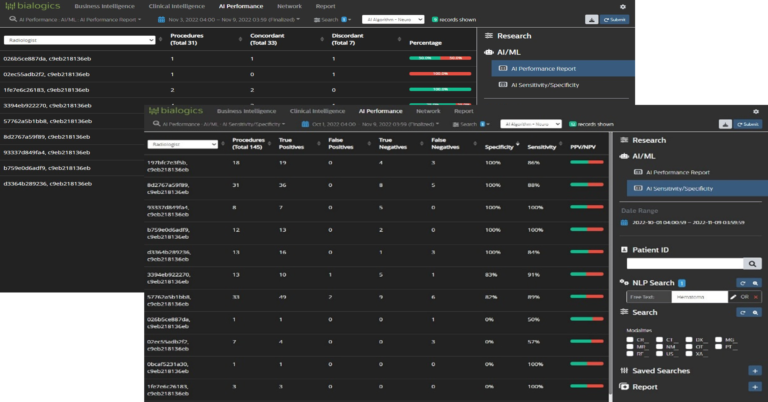Screen dimensions: 768x402
Task: Click the Patient ID input field
Action: [685, 264]
